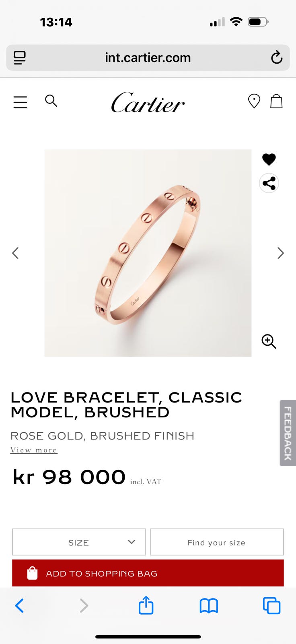Reload the page in Safari

click(277, 58)
